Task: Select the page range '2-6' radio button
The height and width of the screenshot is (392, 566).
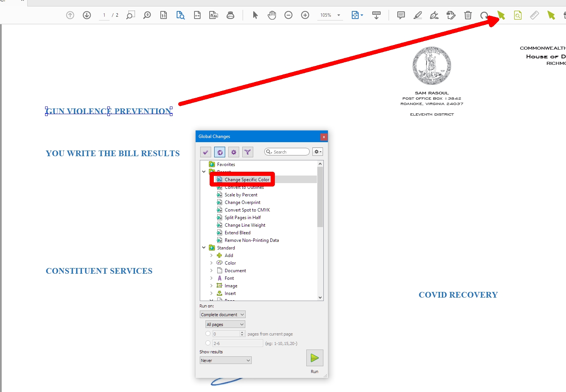Action: 208,343
